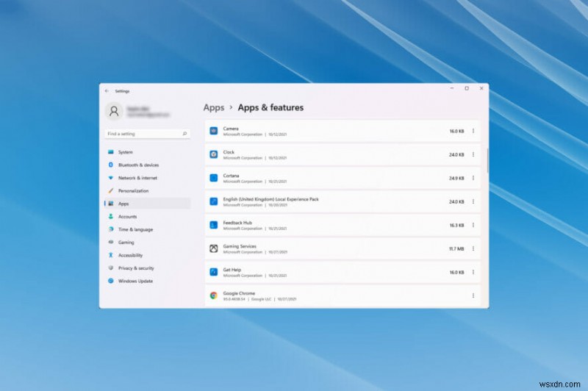The width and height of the screenshot is (588, 391).
Task: Click the app list vertical scrollbar
Action: tap(487, 160)
